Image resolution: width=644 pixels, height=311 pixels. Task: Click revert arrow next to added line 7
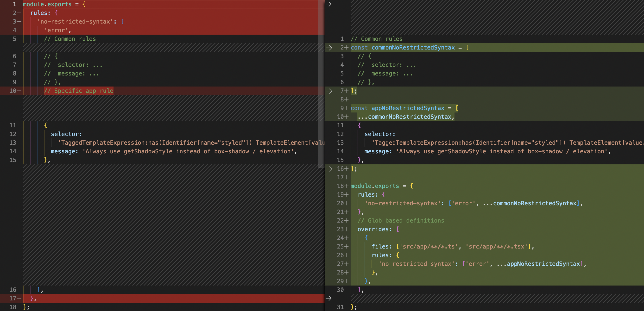tap(329, 91)
